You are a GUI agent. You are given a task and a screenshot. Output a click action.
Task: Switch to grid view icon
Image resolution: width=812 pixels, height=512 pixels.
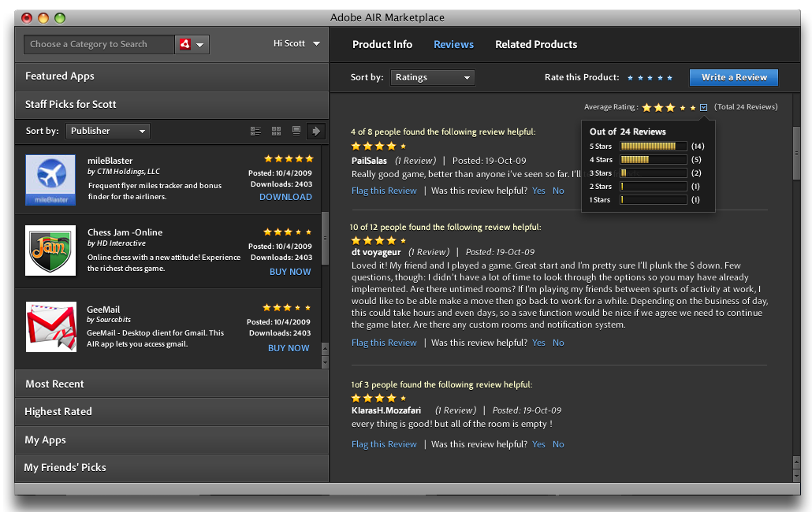coord(276,132)
